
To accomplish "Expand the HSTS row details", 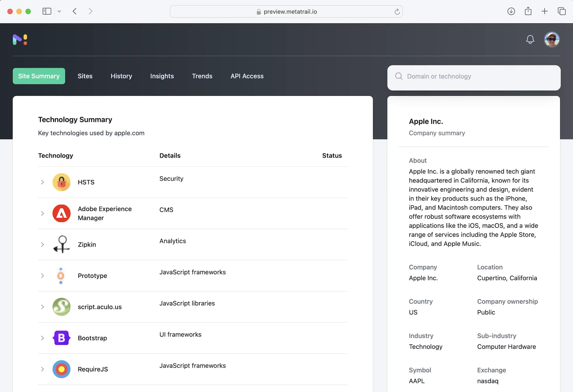I will 43,182.
